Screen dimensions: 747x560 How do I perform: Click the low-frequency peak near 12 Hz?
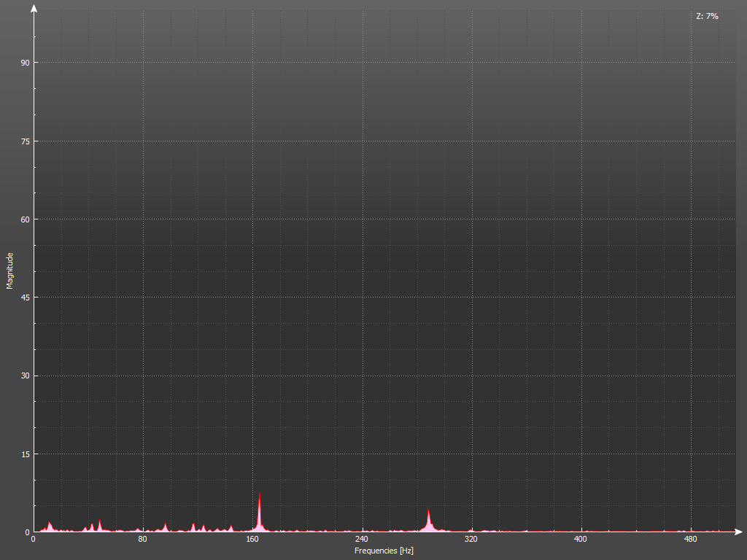pyautogui.click(x=50, y=526)
